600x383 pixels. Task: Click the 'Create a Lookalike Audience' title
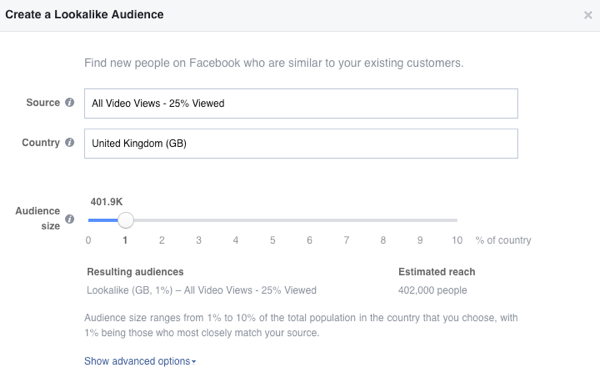click(84, 15)
